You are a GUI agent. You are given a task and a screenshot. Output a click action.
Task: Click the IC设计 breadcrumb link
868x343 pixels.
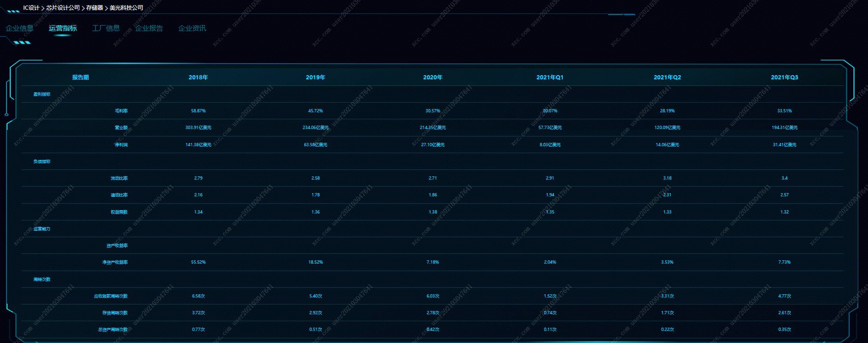click(32, 8)
